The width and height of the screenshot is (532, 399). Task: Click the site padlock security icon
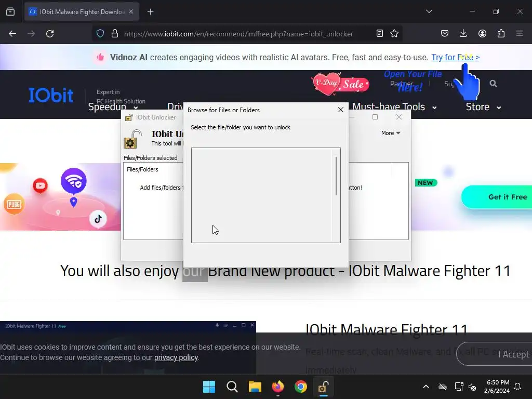pyautogui.click(x=115, y=34)
